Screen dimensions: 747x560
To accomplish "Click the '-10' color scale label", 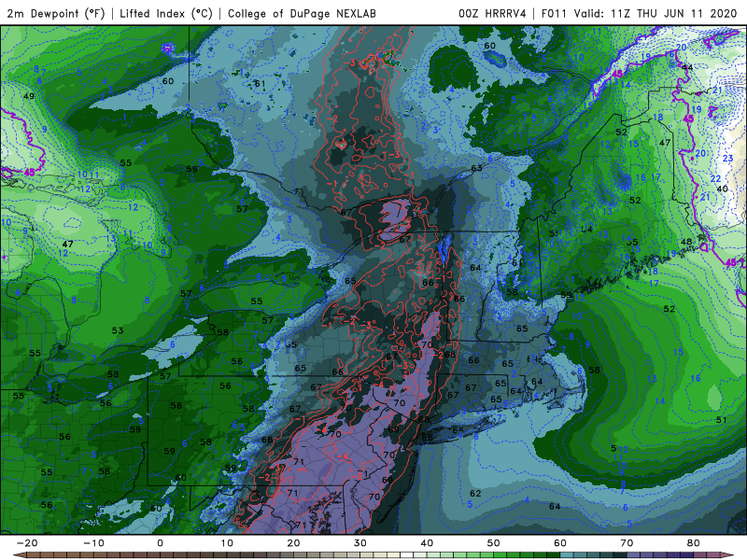I will coord(93,543).
